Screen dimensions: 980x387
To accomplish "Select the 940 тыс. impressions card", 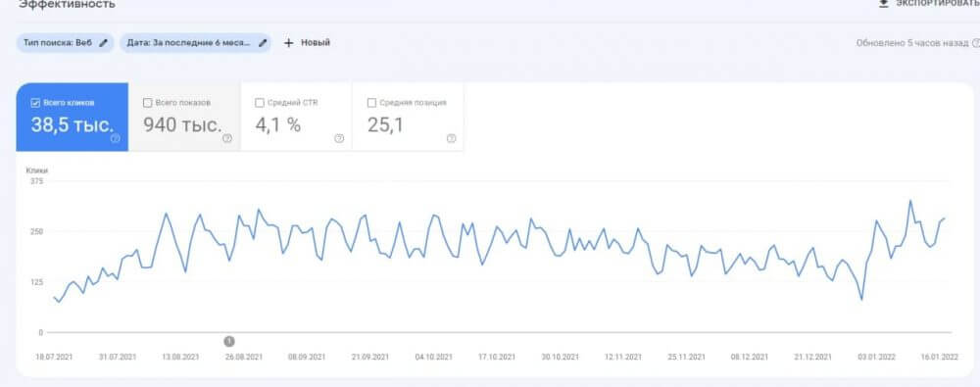I will [184, 117].
